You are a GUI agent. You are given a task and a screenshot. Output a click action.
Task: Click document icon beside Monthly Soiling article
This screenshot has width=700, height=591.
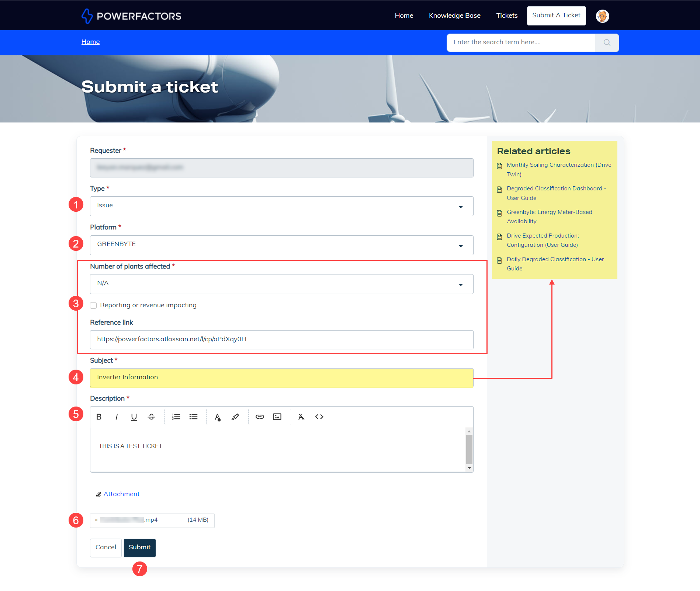(x=499, y=166)
